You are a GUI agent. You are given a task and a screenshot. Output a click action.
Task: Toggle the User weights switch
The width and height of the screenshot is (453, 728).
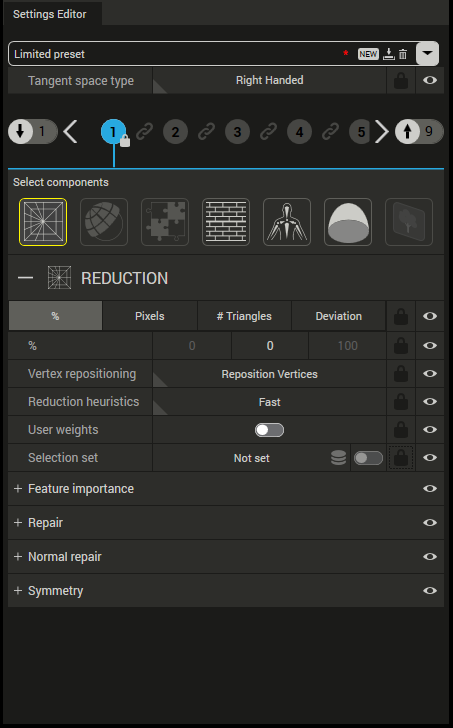pos(269,430)
